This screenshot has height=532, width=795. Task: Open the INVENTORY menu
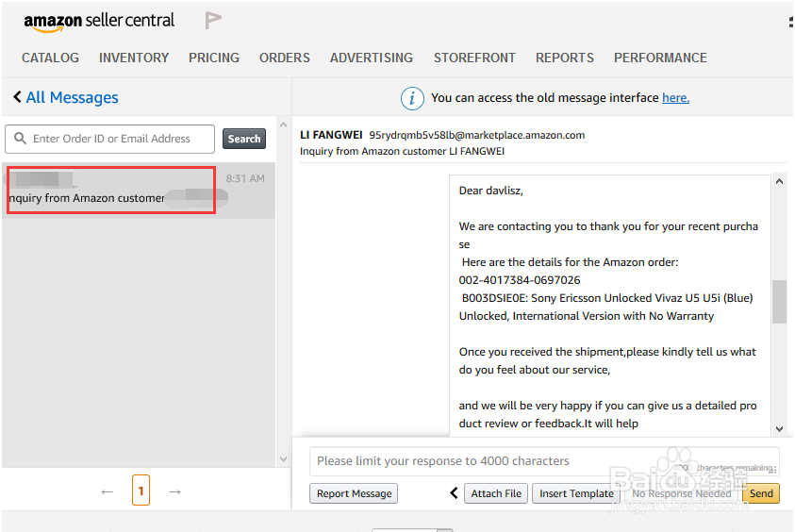tap(134, 58)
